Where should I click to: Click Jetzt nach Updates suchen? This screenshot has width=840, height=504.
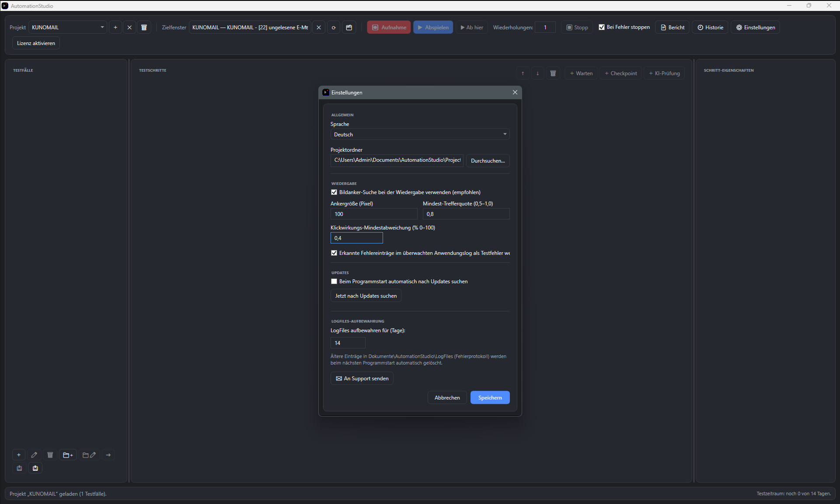click(366, 296)
